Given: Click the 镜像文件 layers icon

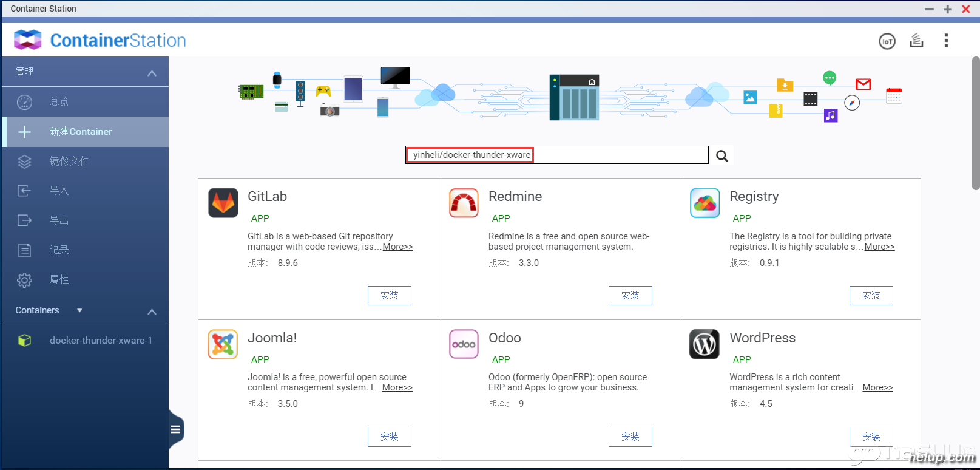Looking at the screenshot, I should (24, 162).
